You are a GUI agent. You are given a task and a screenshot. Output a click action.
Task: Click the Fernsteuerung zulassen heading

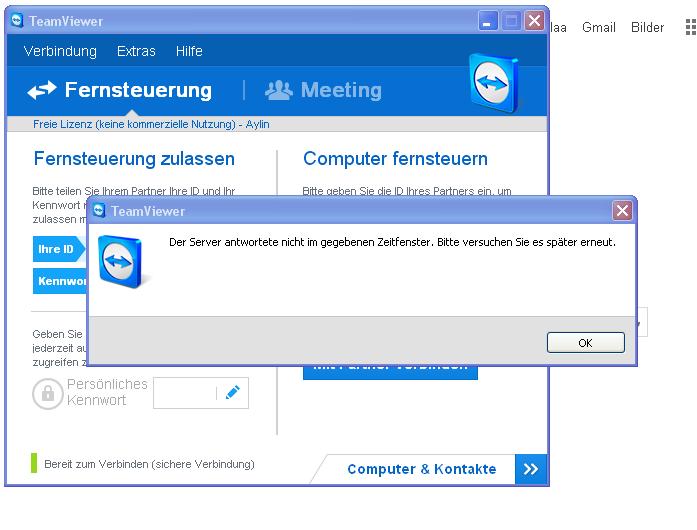(134, 159)
